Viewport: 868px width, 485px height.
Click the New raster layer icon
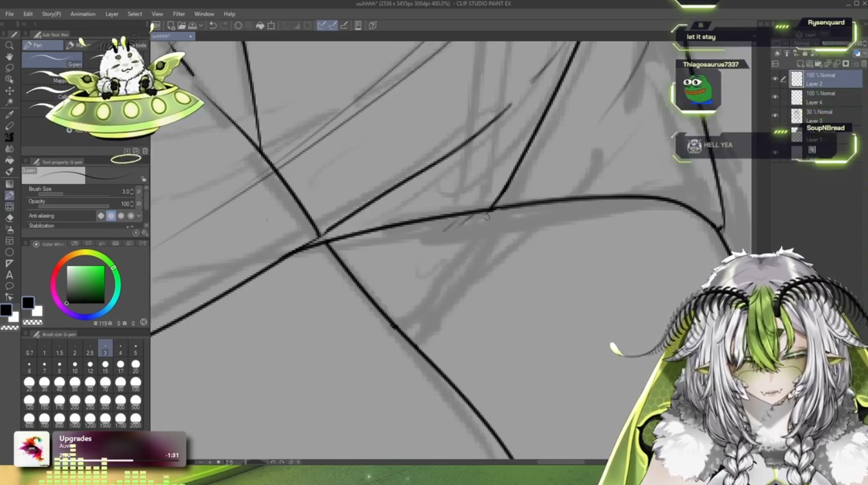800,64
